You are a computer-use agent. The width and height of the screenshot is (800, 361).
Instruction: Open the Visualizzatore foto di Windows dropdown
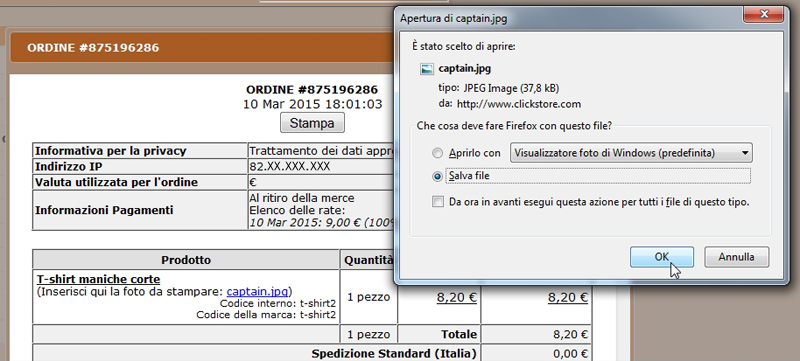point(631,153)
